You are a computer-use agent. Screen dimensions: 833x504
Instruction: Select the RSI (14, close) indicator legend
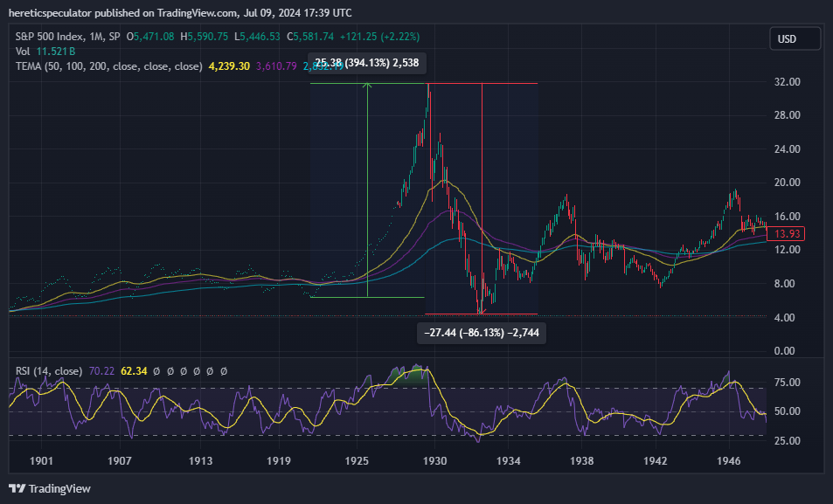click(x=49, y=371)
